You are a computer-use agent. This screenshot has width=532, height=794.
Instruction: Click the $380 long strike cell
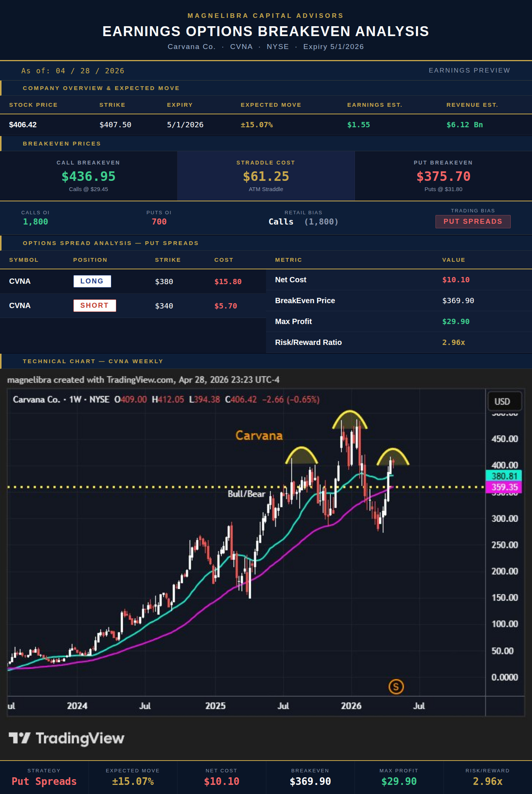[164, 282]
